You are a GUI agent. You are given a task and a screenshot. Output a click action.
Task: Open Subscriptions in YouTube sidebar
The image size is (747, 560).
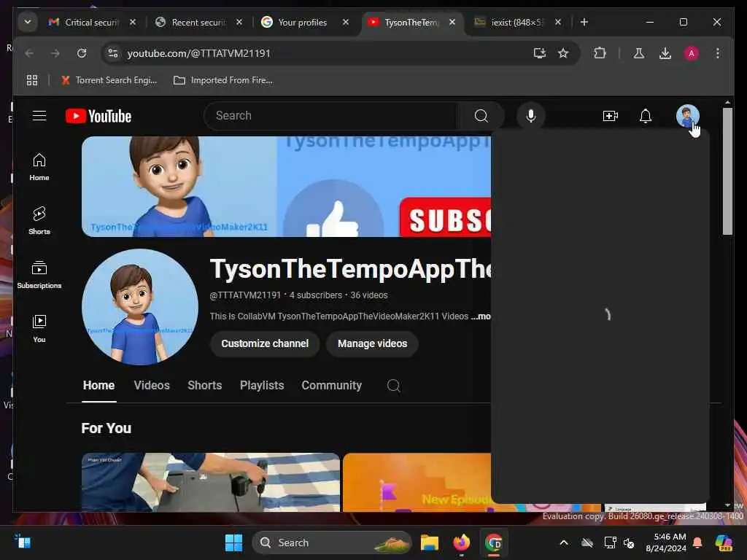tap(39, 275)
